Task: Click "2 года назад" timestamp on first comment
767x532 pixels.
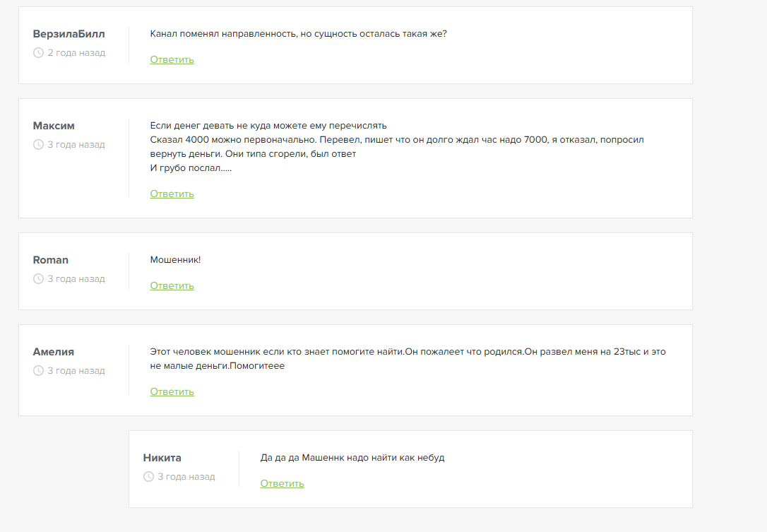Action: tap(76, 53)
